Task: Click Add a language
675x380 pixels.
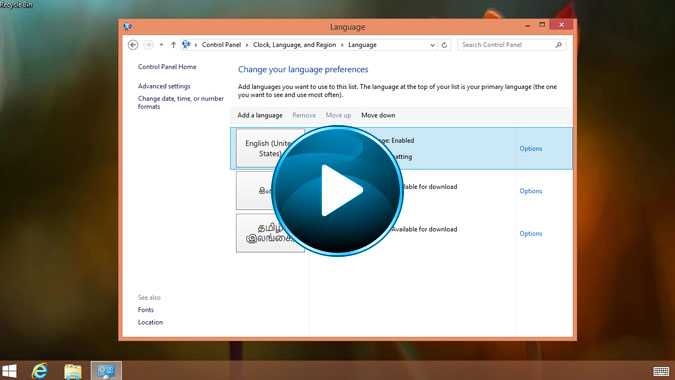Action: (x=260, y=115)
